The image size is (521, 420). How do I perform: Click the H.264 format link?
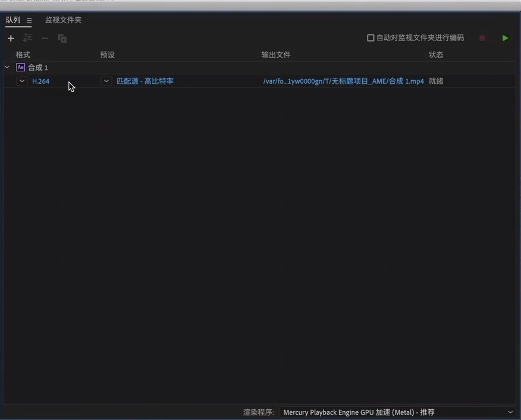(41, 81)
